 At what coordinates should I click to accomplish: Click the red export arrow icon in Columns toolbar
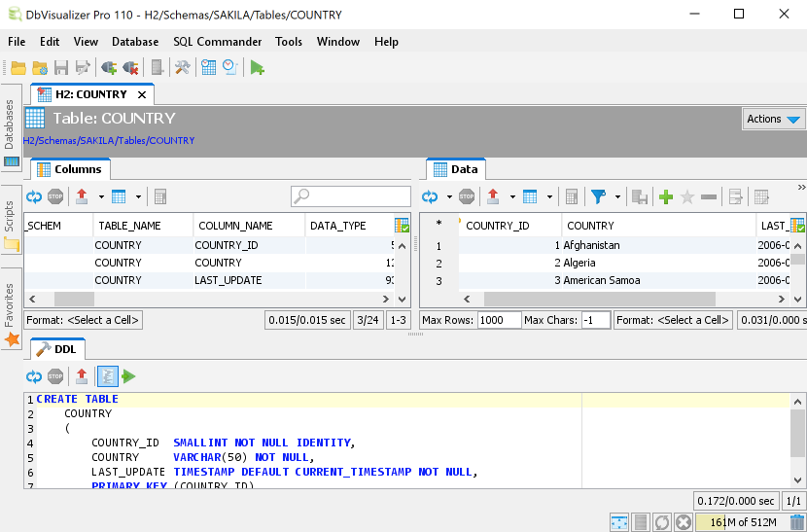[82, 196]
